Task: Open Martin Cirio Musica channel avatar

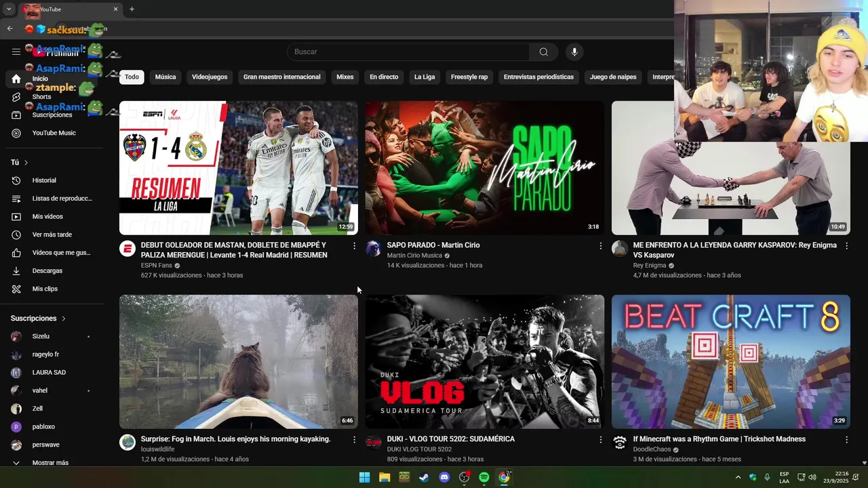Action: (x=374, y=249)
